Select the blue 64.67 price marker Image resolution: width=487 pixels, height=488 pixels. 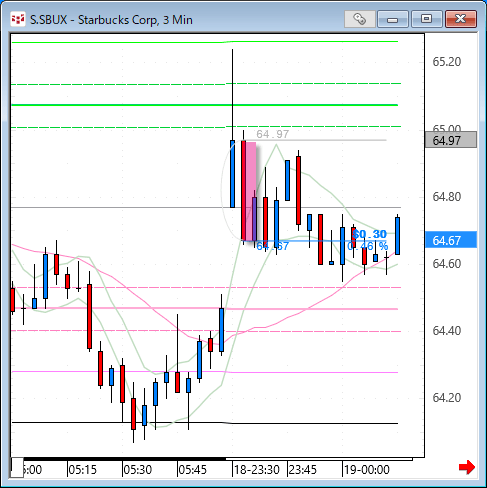coord(451,240)
